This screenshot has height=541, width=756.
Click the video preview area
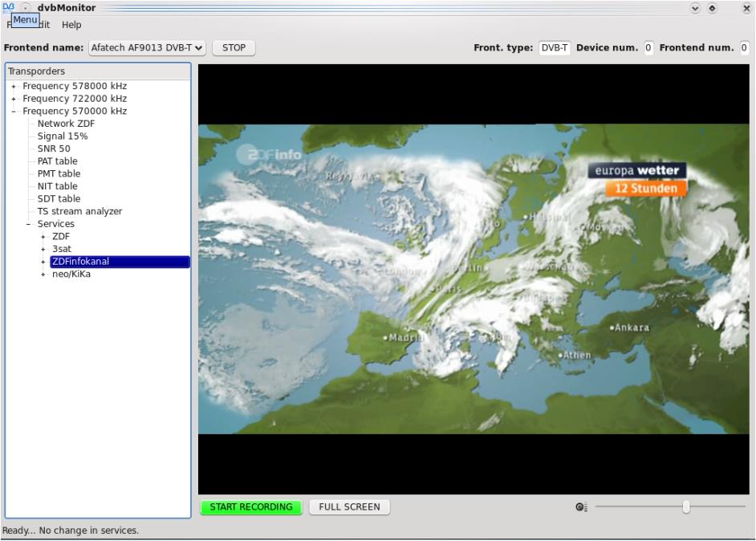[x=474, y=279]
